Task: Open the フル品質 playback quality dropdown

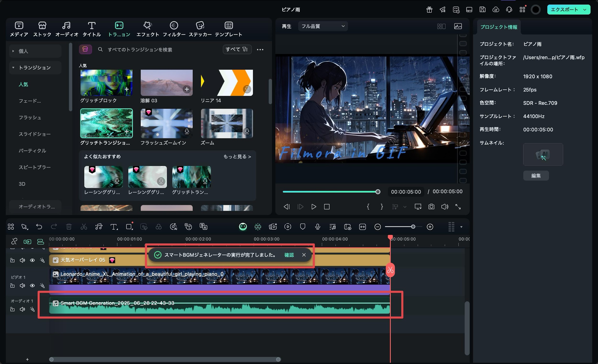Action: tap(323, 26)
